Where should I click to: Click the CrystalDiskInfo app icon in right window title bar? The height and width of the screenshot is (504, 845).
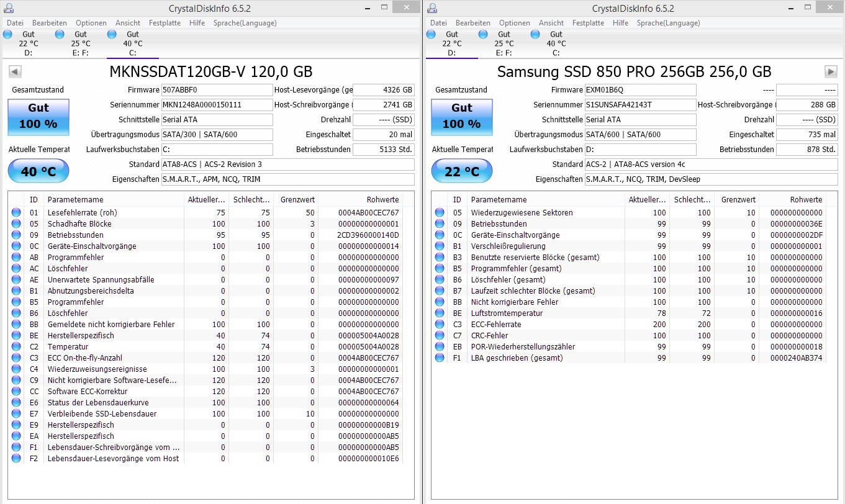coord(433,9)
